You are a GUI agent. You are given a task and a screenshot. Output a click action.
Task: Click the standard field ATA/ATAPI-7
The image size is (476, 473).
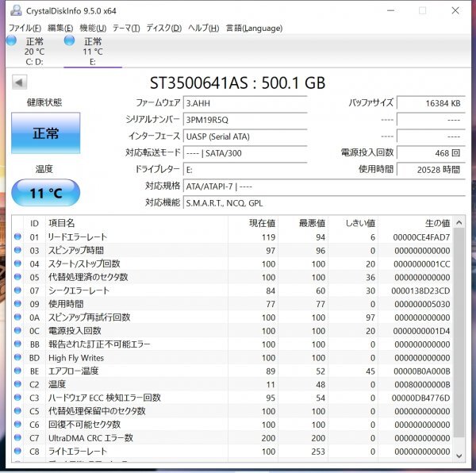(324, 187)
